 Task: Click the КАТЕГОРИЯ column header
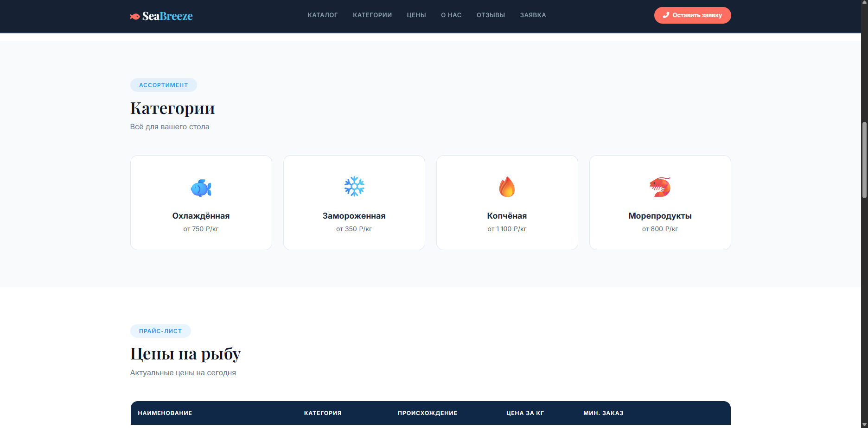tap(323, 413)
